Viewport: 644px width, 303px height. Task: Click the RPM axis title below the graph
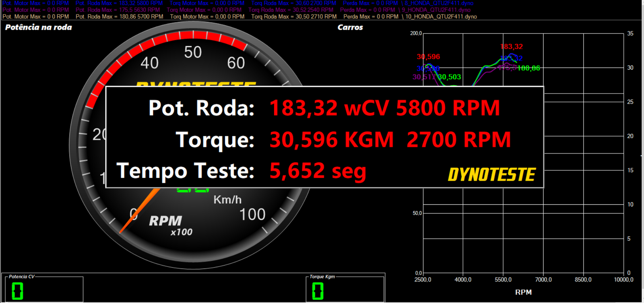tap(523, 292)
